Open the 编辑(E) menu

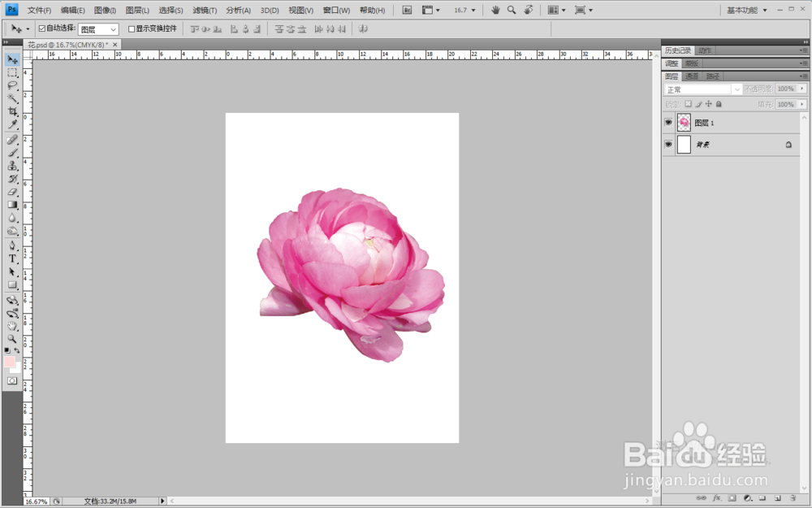[72, 11]
